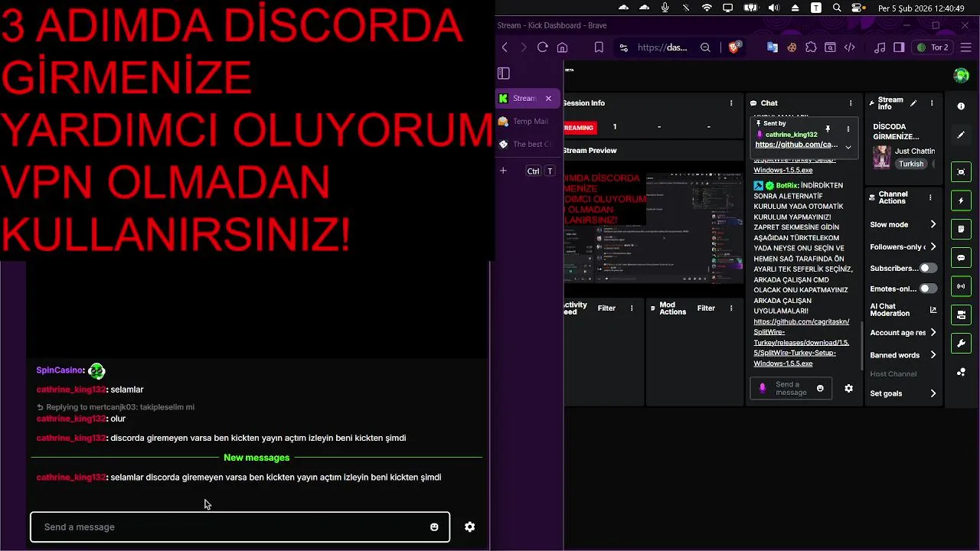The width and height of the screenshot is (980, 551).
Task: Click the Brave Shields lion icon
Action: [734, 47]
